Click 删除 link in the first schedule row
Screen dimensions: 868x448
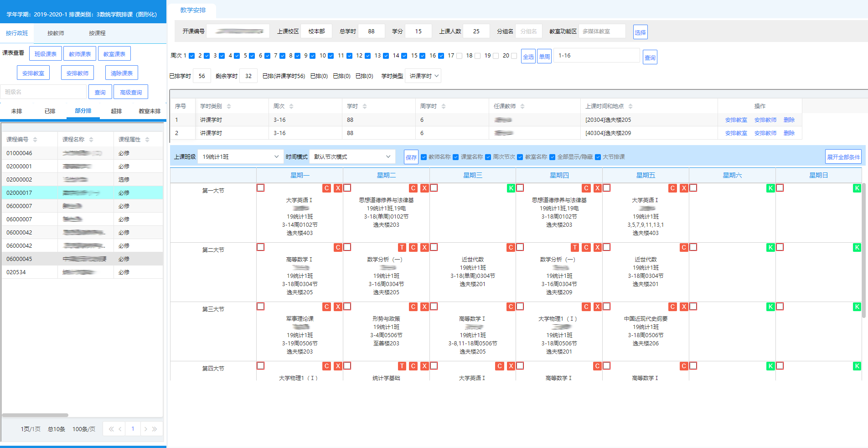tap(789, 120)
